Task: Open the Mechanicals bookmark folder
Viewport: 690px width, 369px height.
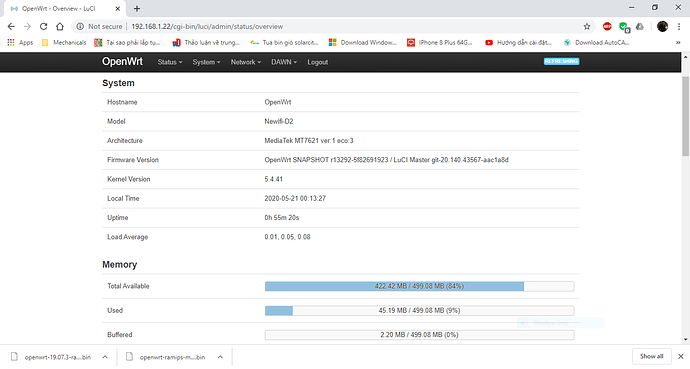Action: pyautogui.click(x=64, y=43)
